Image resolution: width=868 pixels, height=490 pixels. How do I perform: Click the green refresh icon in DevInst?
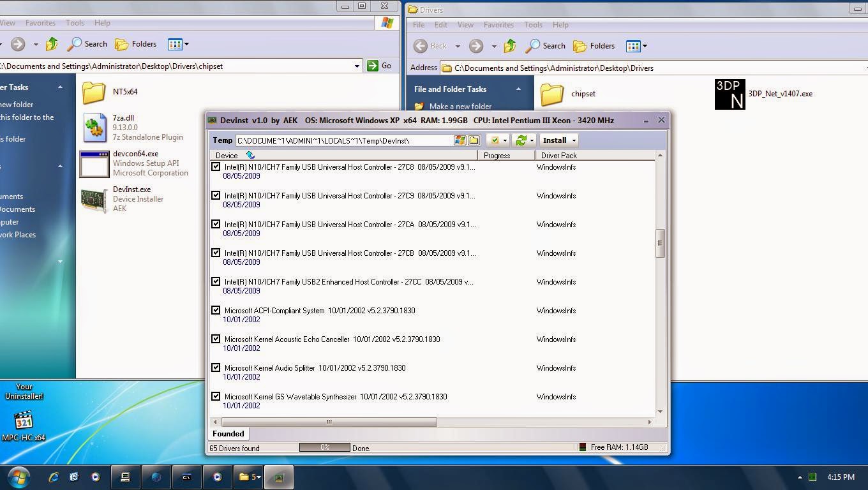coord(521,140)
